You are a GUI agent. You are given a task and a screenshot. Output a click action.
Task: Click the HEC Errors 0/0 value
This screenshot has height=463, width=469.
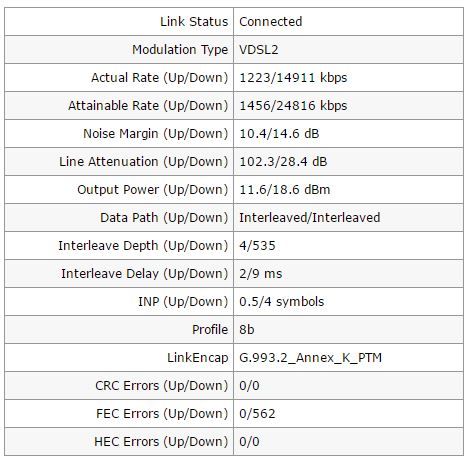(249, 442)
